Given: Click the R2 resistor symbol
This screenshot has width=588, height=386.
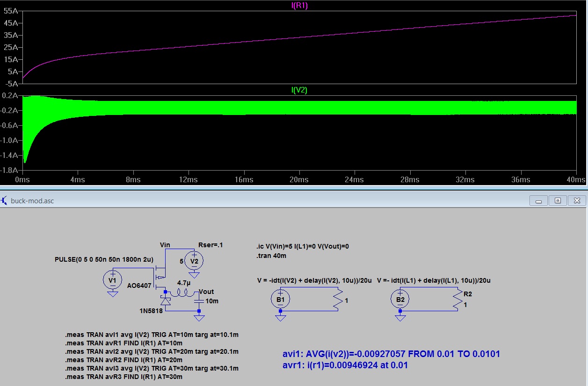Looking at the screenshot, I should (457, 300).
